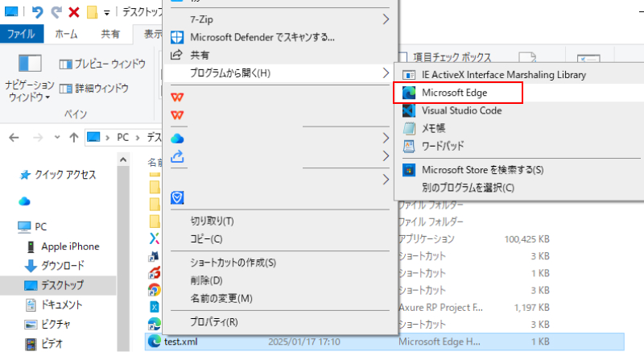The image size is (644, 352).
Task: Click the red delete X icon
Action: (74, 12)
